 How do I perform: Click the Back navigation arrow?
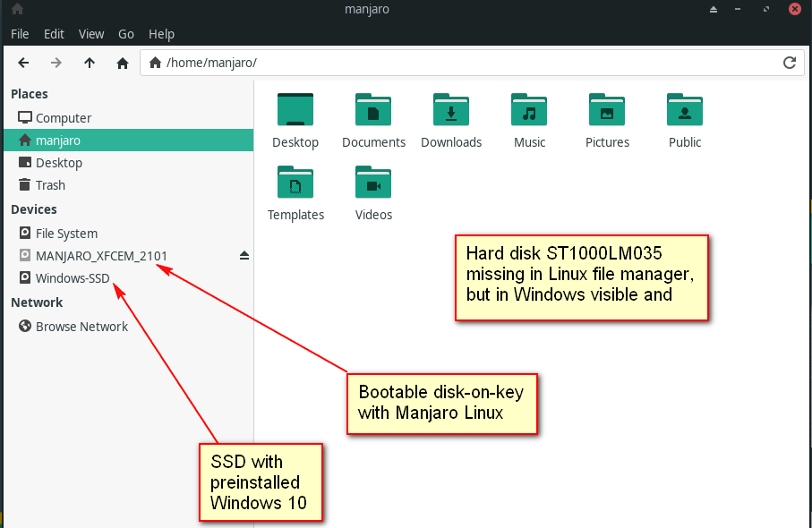[24, 63]
